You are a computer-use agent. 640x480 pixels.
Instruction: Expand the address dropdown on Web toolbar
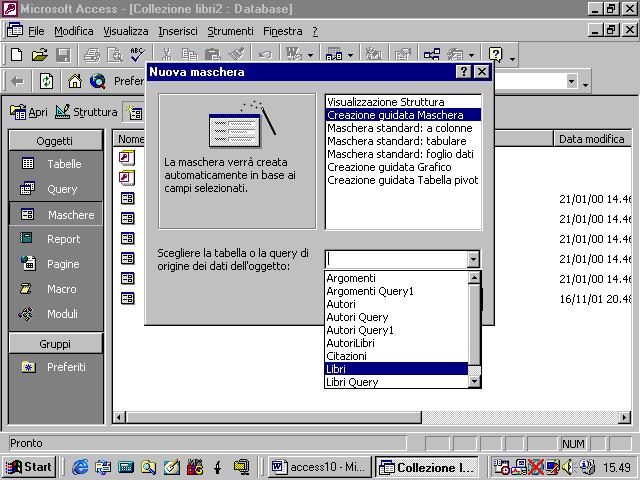coord(571,81)
